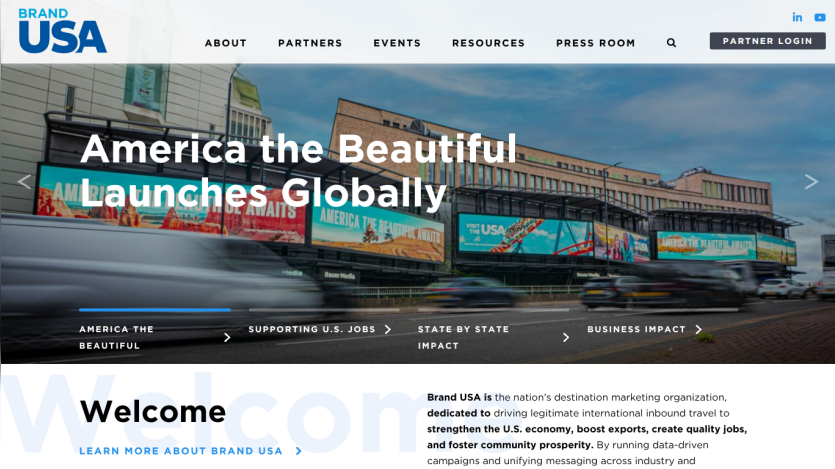Click chevron after Learn More About Brand USA
The width and height of the screenshot is (835, 469).
tap(299, 451)
